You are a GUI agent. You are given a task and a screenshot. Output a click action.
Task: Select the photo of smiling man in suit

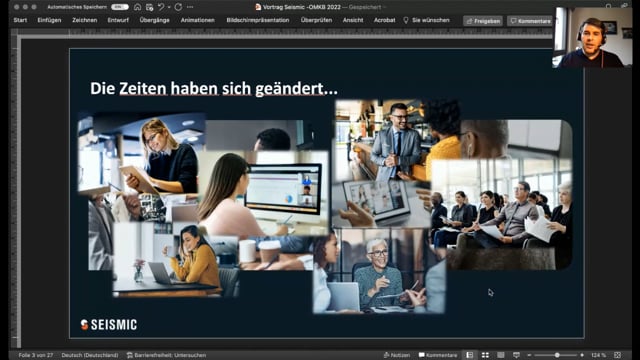tap(398, 141)
